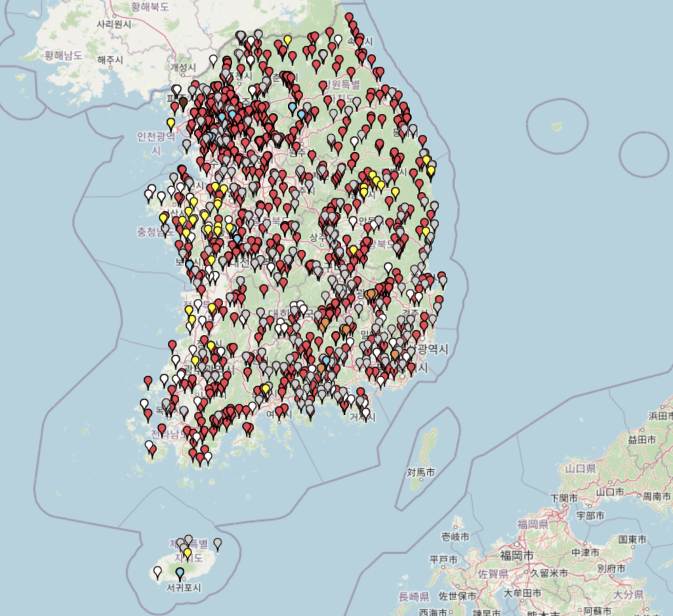Click the 山口市 city label

pyautogui.click(x=608, y=493)
